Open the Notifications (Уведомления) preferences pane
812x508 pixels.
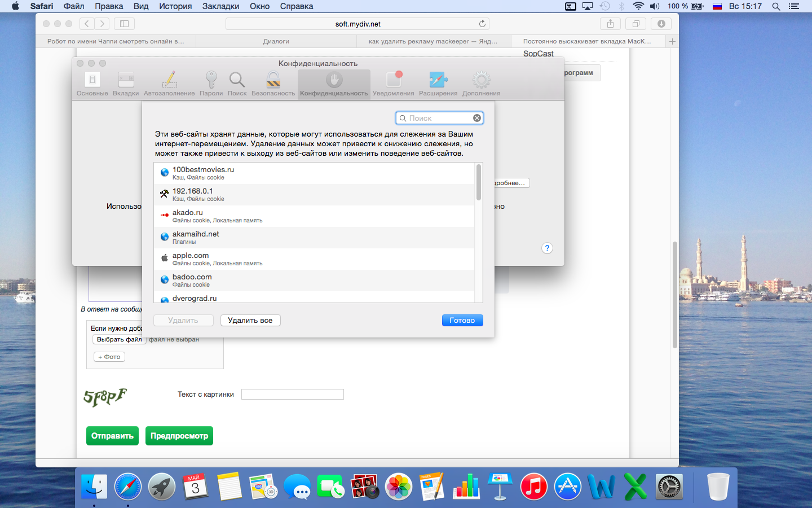[393, 84]
